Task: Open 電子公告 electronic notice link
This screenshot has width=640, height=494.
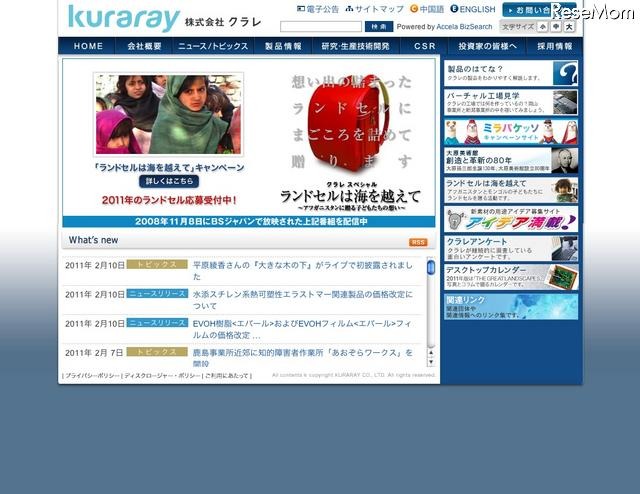Action: pyautogui.click(x=317, y=9)
